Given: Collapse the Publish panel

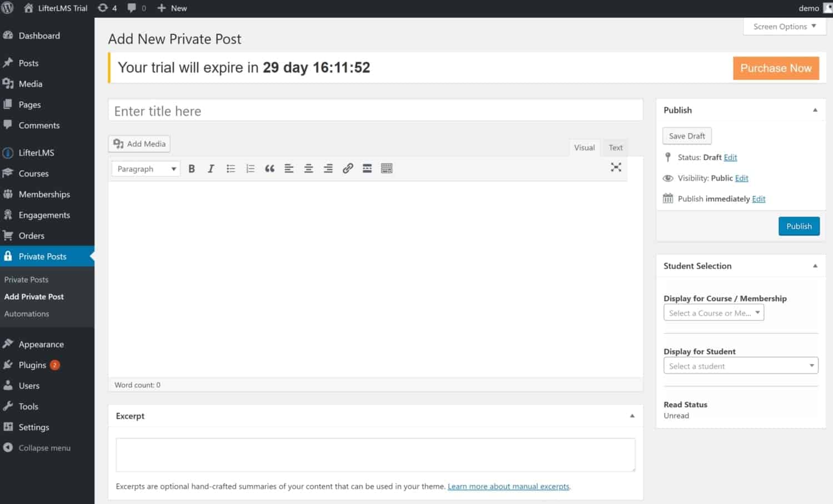Looking at the screenshot, I should [x=815, y=110].
